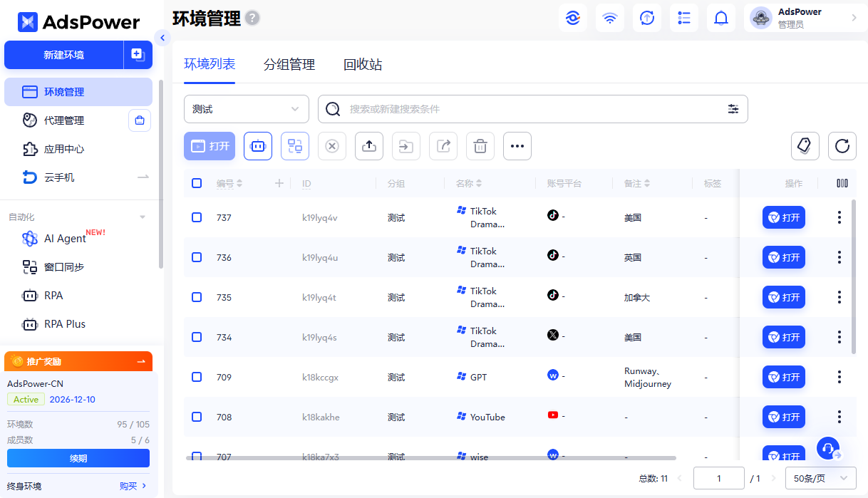This screenshot has width=868, height=498.
Task: Refresh the environment list
Action: pos(842,146)
